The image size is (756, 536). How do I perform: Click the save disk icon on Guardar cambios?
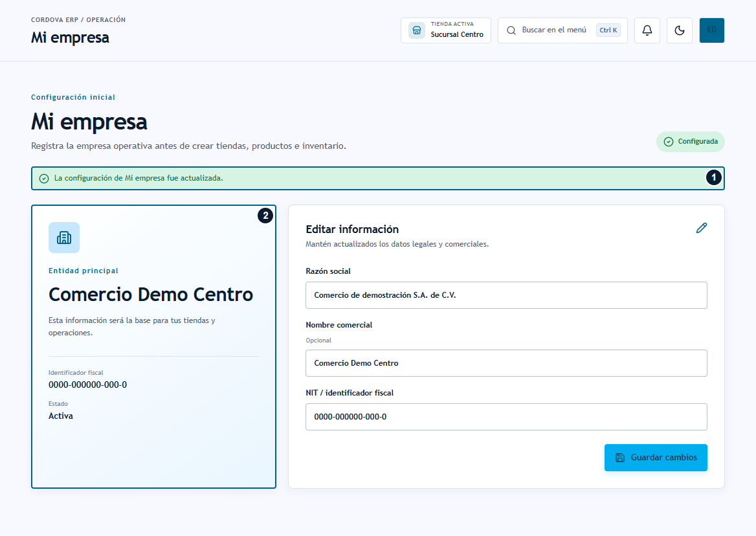[x=620, y=458]
